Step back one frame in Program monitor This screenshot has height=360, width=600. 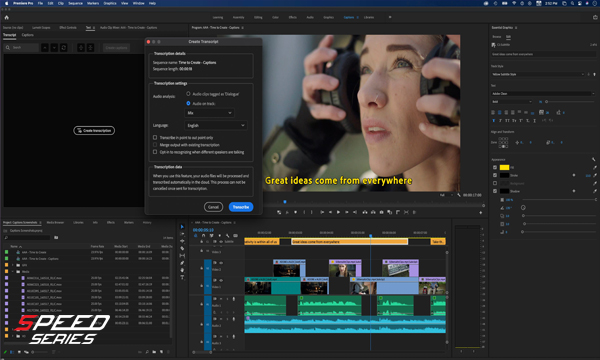click(x=330, y=212)
